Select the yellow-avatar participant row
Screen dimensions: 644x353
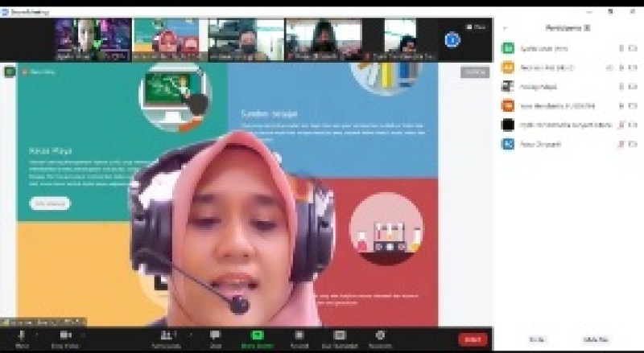pos(569,68)
